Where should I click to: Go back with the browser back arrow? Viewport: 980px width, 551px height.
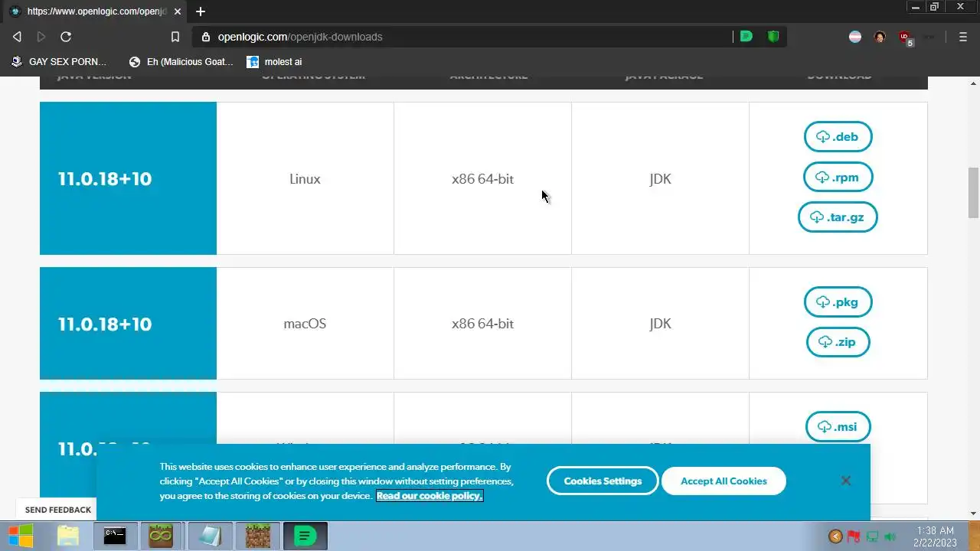(17, 37)
